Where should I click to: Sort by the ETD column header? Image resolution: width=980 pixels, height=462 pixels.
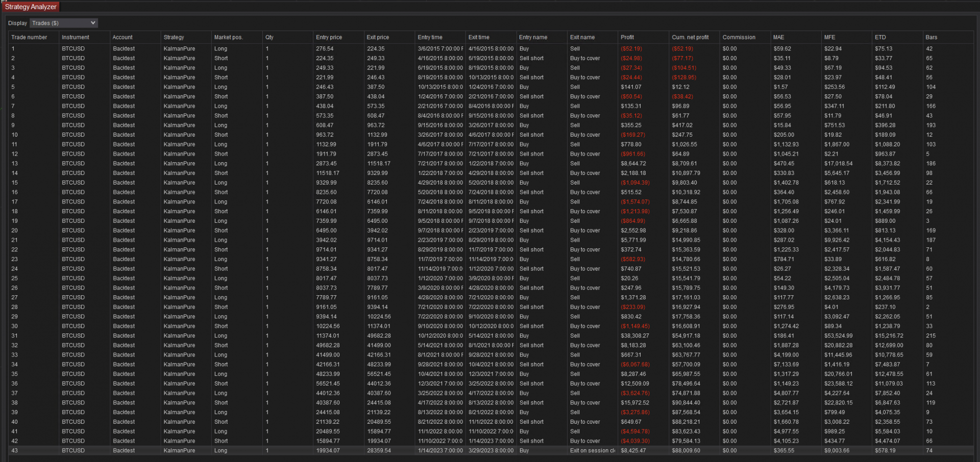point(880,37)
